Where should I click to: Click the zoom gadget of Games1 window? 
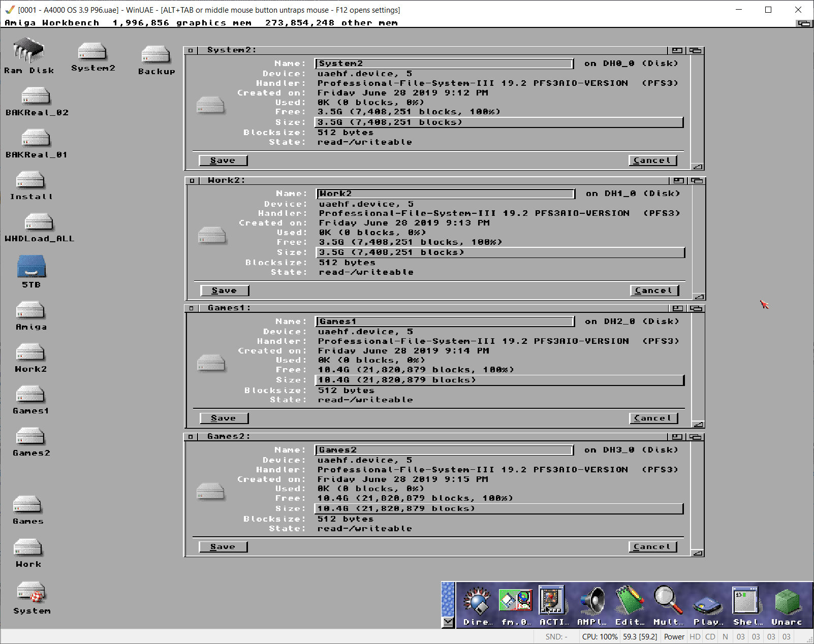tap(678, 308)
